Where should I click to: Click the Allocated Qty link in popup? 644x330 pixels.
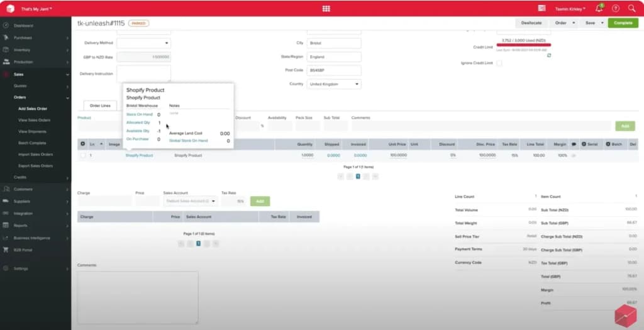click(x=138, y=123)
